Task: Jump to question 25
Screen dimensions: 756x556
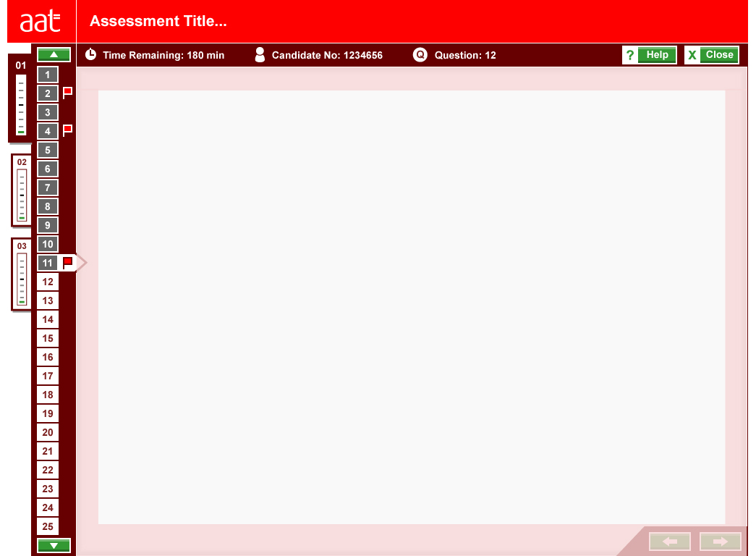Action: tap(48, 526)
